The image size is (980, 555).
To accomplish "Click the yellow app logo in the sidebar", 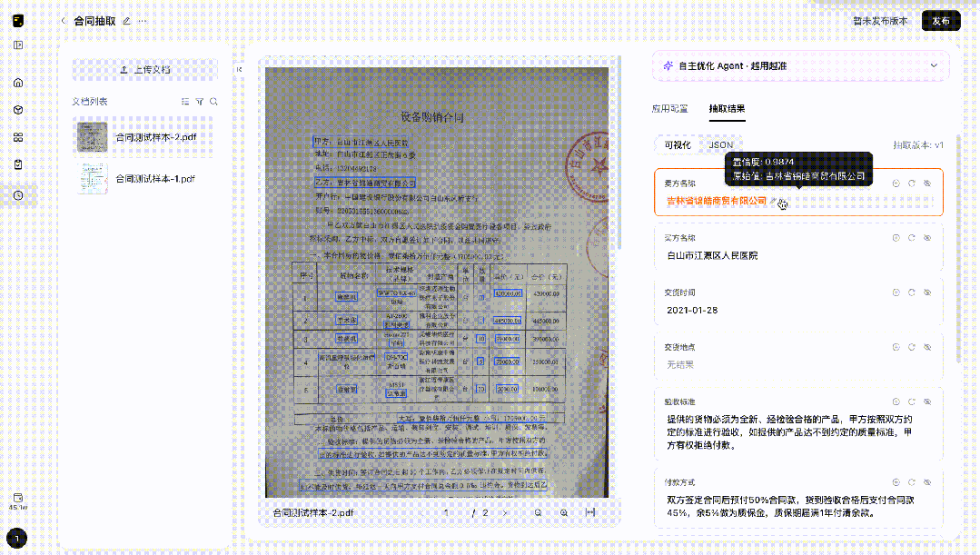I will pyautogui.click(x=18, y=21).
